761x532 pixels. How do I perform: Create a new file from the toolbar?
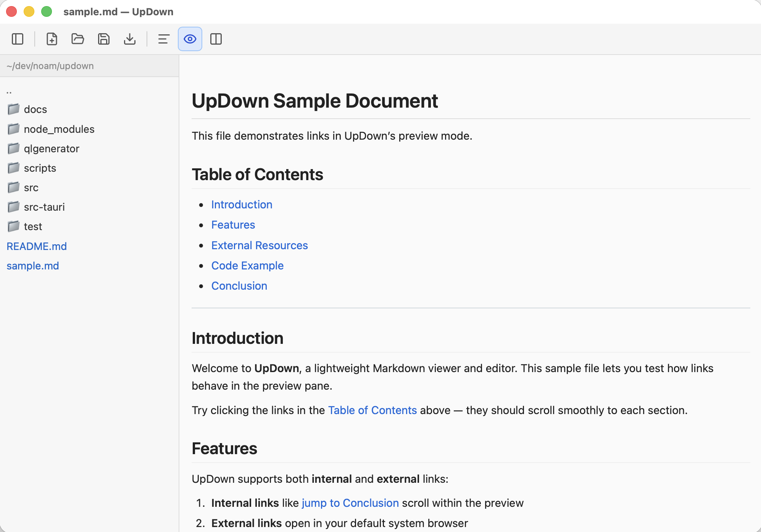pyautogui.click(x=52, y=39)
